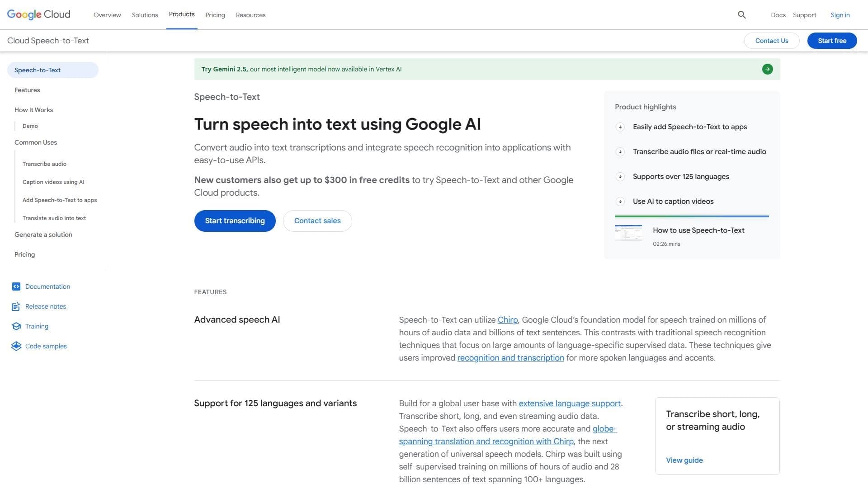Image resolution: width=868 pixels, height=488 pixels.
Task: Select Translate audio into text in sidebar
Action: 54,218
